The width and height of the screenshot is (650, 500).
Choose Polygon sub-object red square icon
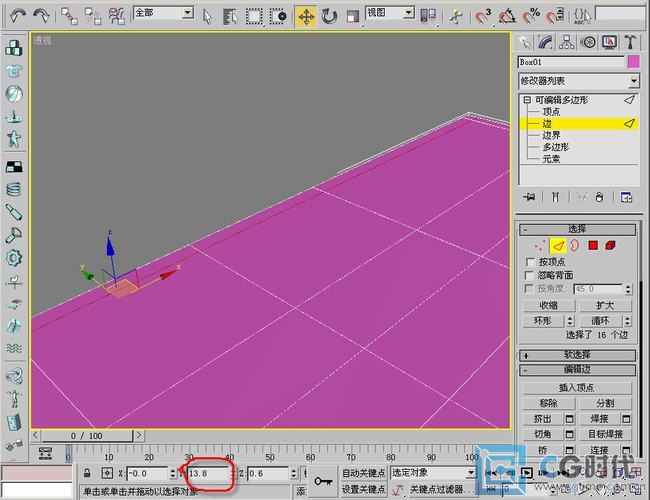(593, 245)
